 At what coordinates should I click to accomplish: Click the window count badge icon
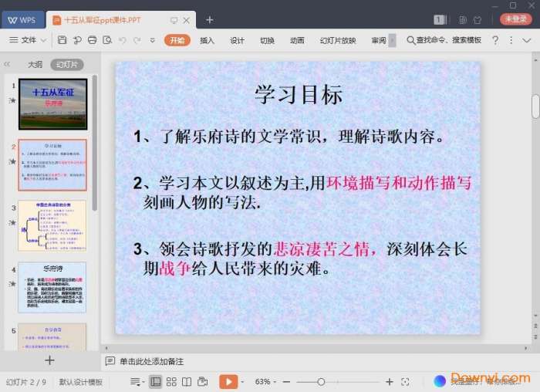point(440,20)
